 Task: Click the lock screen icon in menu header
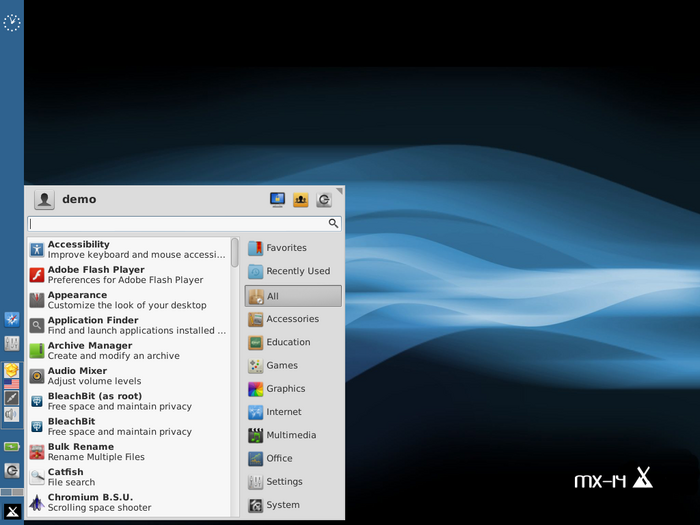tap(278, 200)
